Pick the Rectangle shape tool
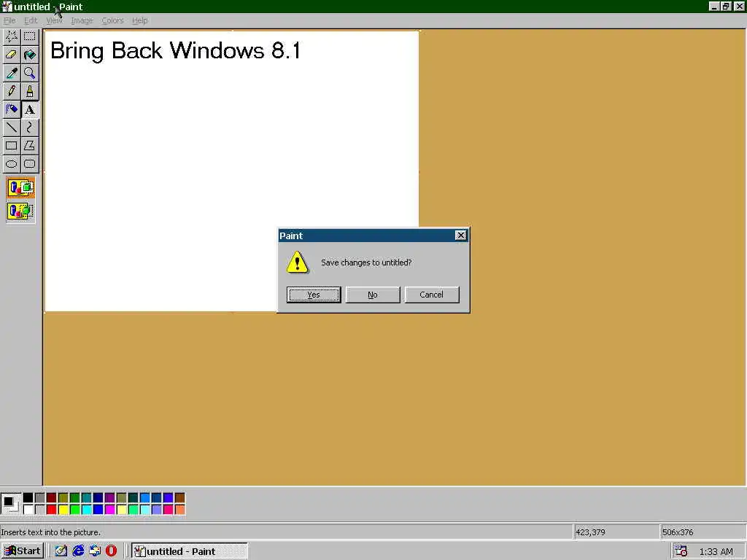Screen dimensions: 747x560 coord(12,146)
